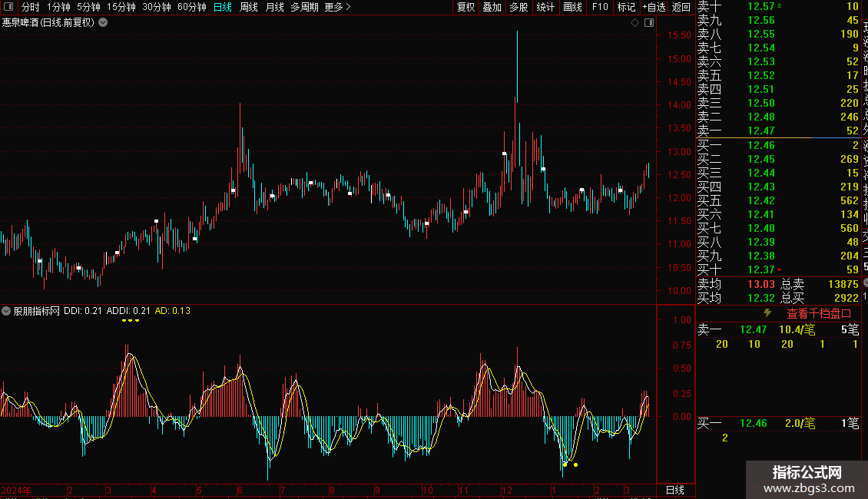Image resolution: width=868 pixels, height=499 pixels.
Task: Open F10 company information
Action: coord(599,7)
